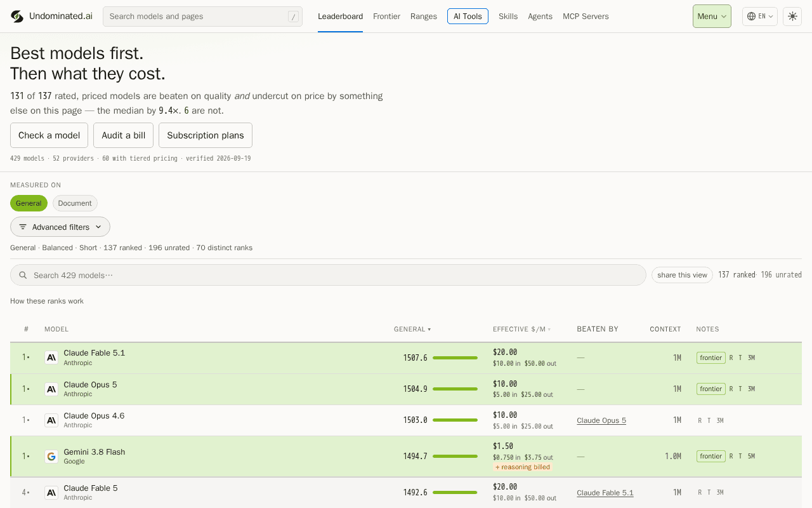Select the Document measurement pill

coord(75,203)
